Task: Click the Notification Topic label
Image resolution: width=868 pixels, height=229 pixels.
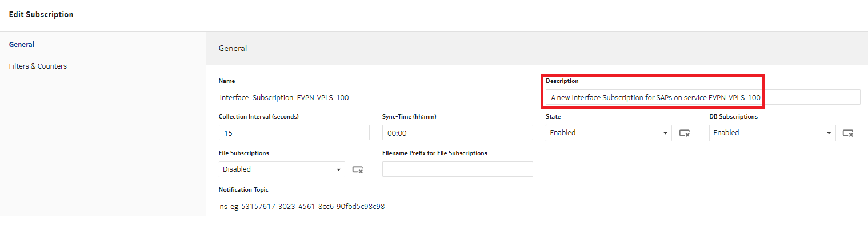Action: (x=243, y=190)
